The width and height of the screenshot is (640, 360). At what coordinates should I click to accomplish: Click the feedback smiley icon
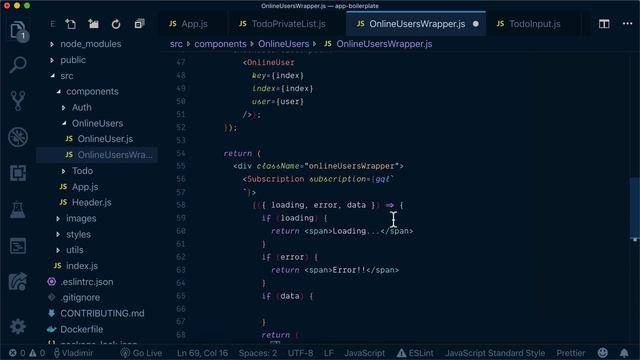602,353
